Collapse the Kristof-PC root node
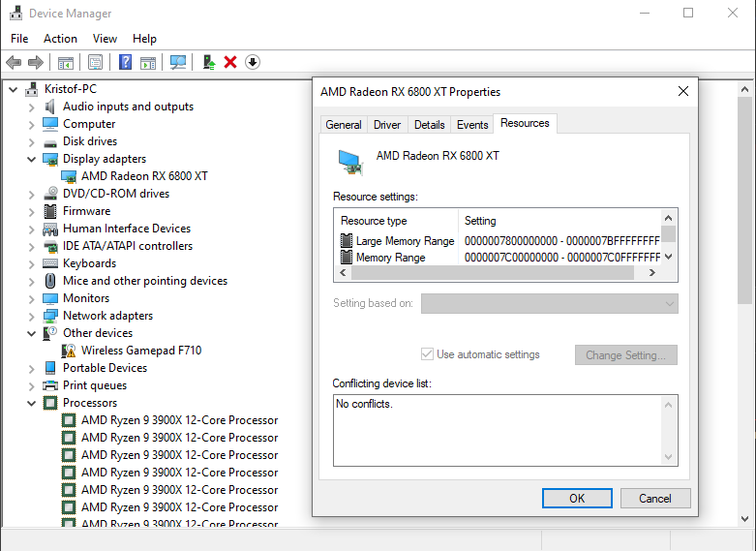This screenshot has height=551, width=756. click(13, 90)
